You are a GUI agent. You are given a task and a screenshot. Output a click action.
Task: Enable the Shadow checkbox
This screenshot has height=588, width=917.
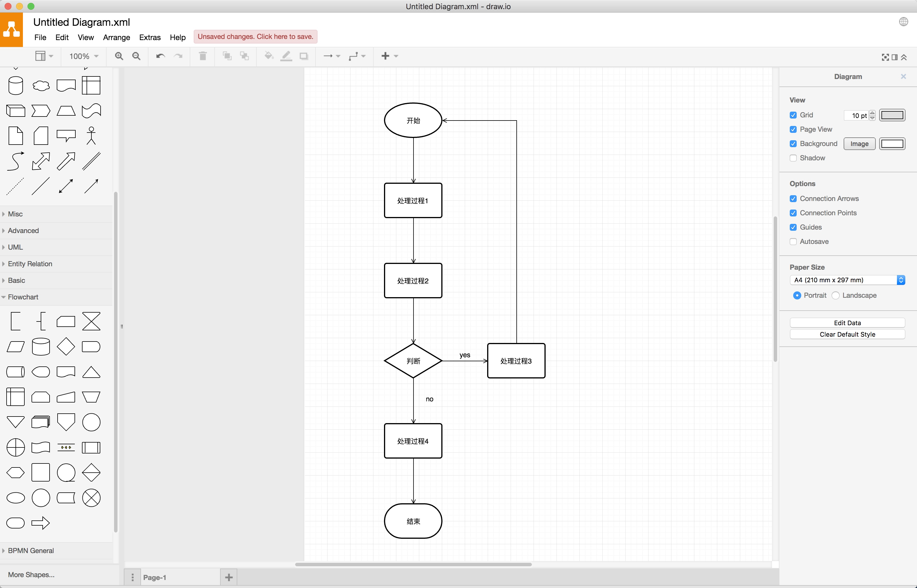pos(793,158)
